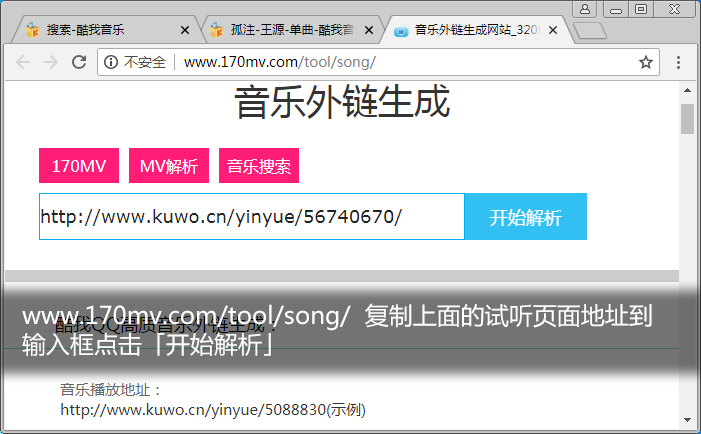
Task: Switch to the 搜索-酷我音乐 tab
Action: coord(106,30)
